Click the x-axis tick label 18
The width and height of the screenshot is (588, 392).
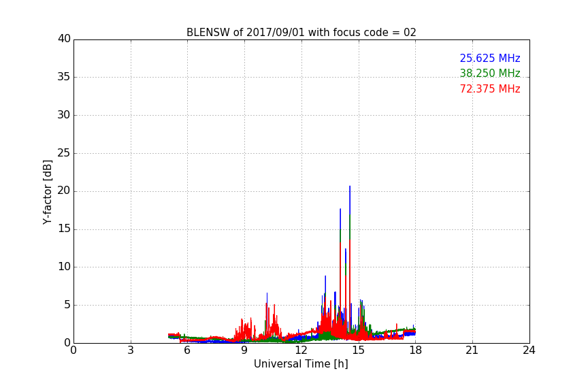(x=416, y=350)
